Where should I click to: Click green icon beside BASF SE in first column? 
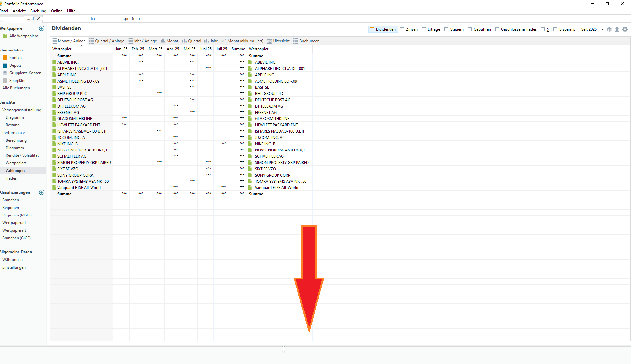54,87
